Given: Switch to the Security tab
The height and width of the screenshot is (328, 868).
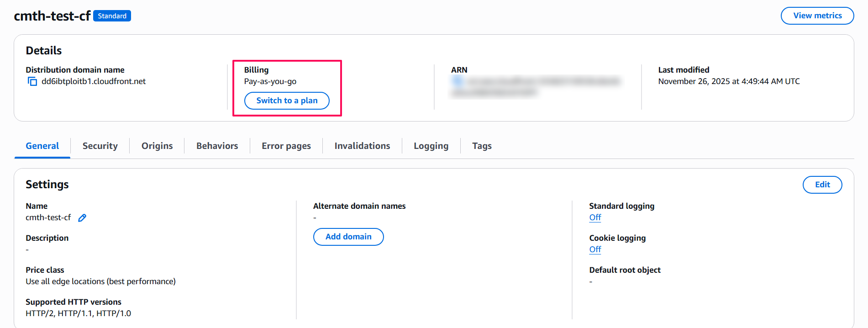Looking at the screenshot, I should [100, 146].
